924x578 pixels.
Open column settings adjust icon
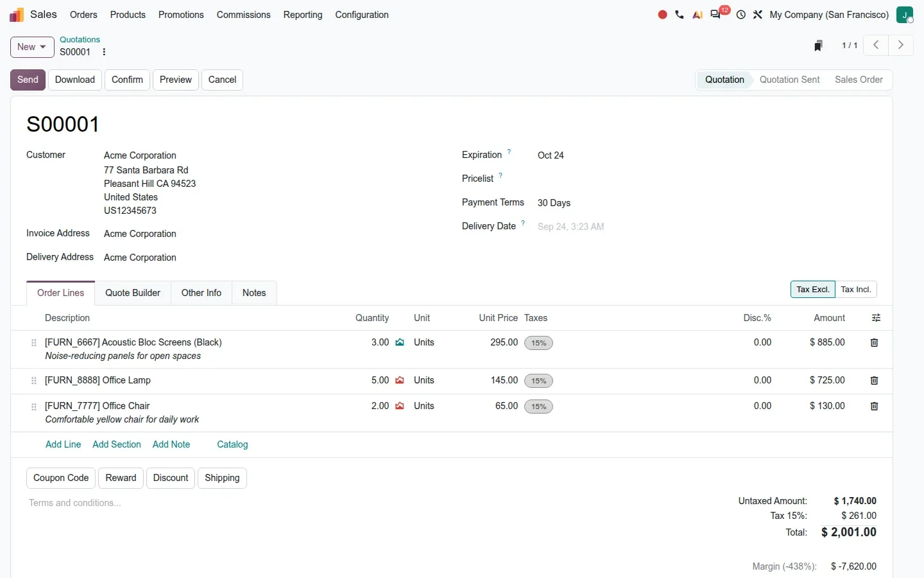[876, 318]
